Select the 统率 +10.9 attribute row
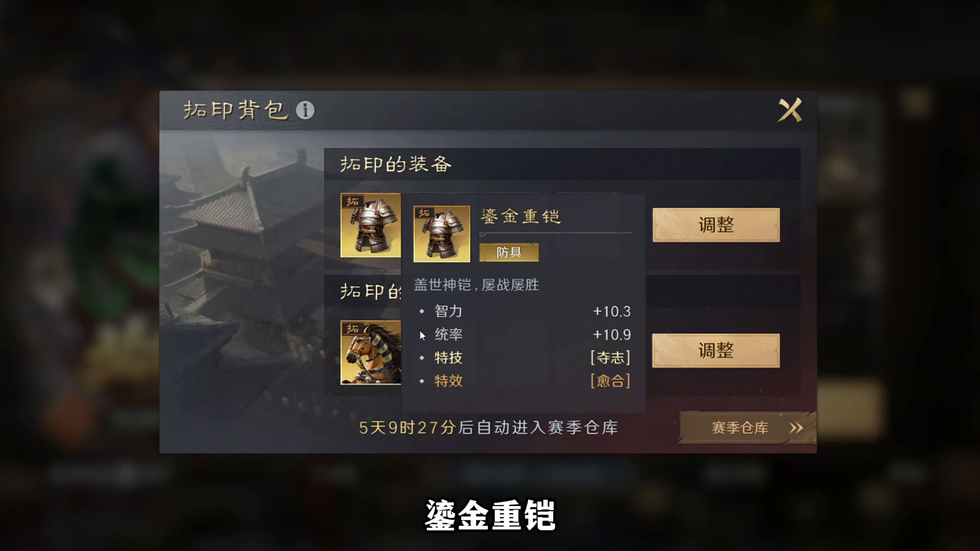Screen dimensions: 980x551 (524, 335)
